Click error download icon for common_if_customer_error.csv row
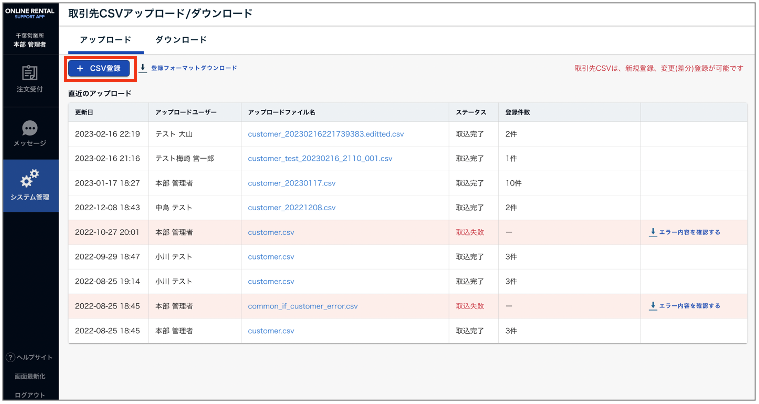This screenshot has height=404, width=759. [653, 305]
